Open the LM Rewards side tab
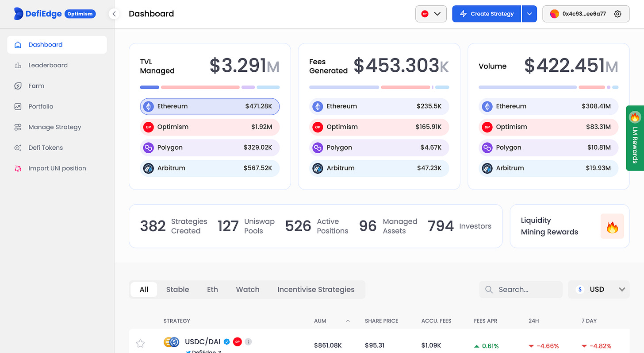 [x=635, y=138]
